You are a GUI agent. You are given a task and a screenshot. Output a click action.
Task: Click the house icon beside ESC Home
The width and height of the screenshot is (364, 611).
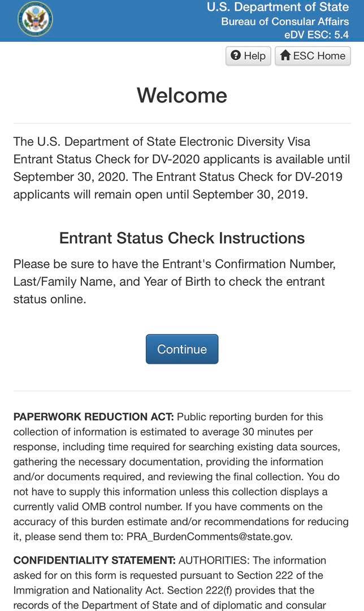(285, 55)
